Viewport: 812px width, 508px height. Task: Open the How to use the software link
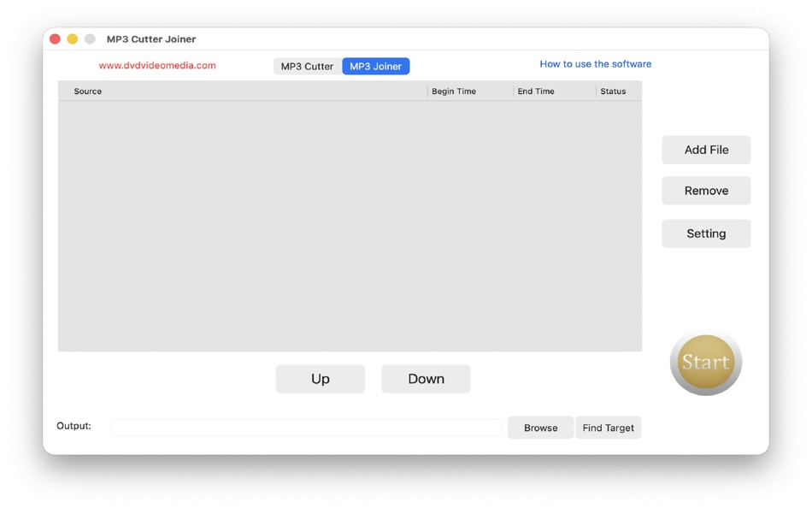595,63
